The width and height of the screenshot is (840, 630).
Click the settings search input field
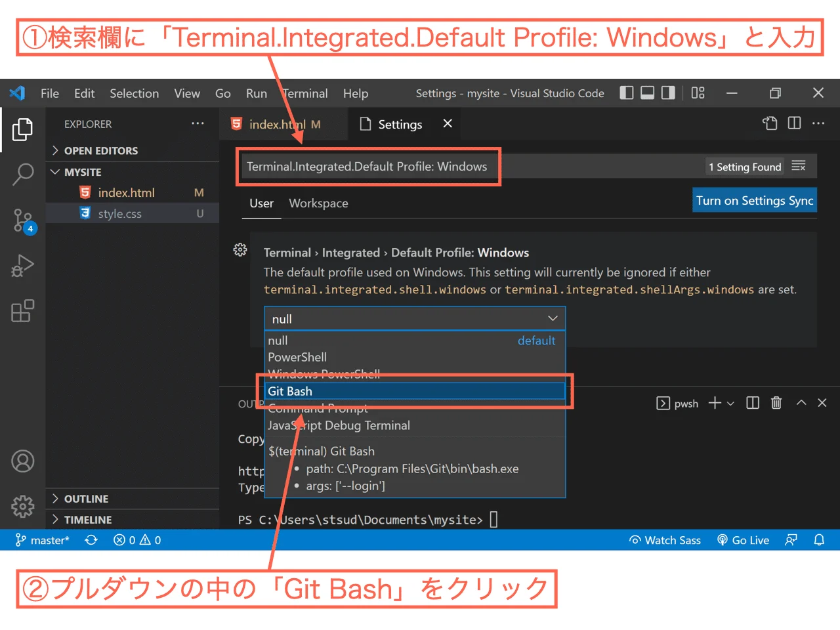(369, 166)
